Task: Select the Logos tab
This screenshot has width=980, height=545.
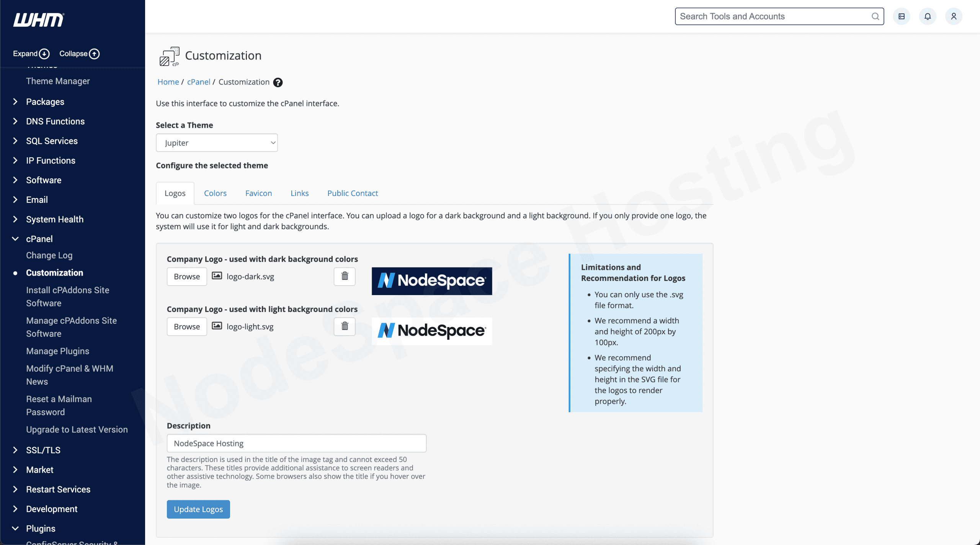Action: [175, 193]
